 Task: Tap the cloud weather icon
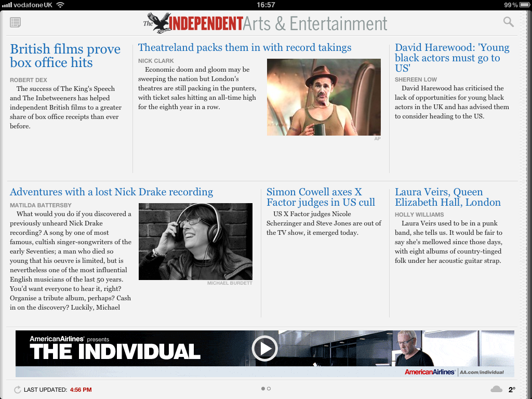pyautogui.click(x=496, y=389)
